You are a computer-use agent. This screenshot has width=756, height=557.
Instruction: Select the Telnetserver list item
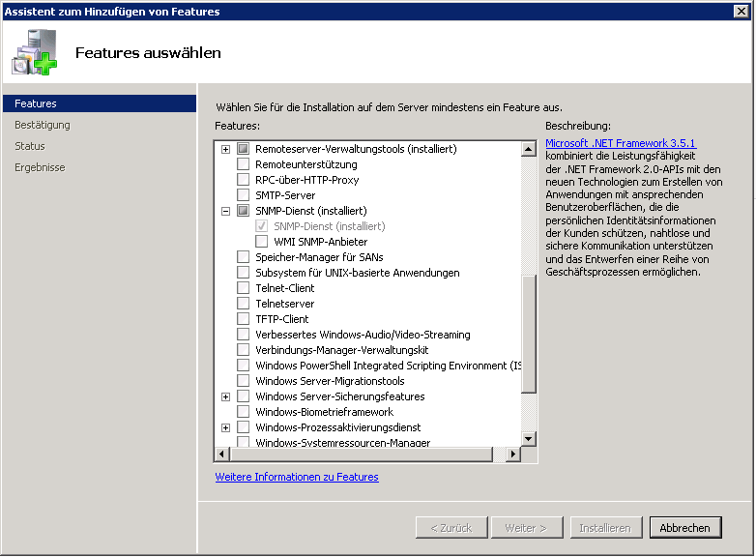(x=284, y=304)
